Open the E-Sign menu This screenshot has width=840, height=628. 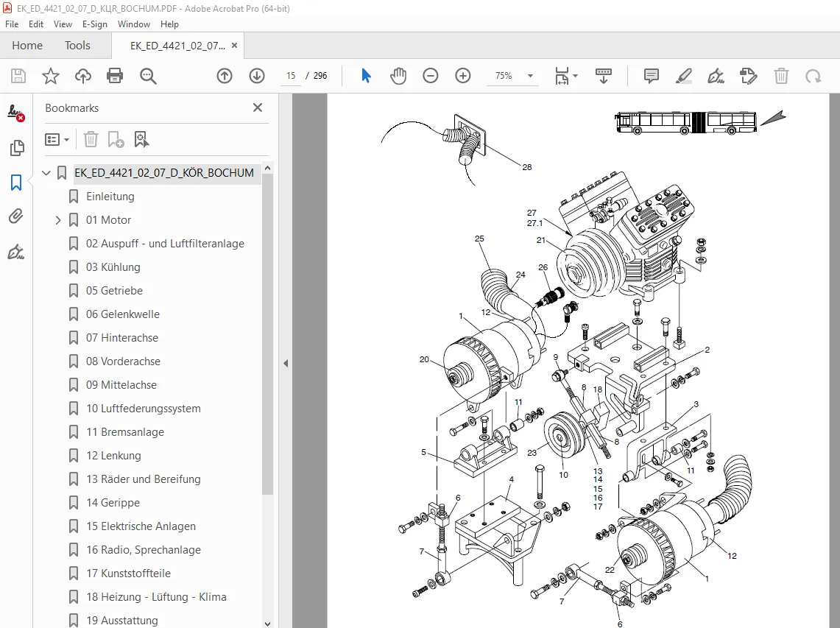pos(95,24)
